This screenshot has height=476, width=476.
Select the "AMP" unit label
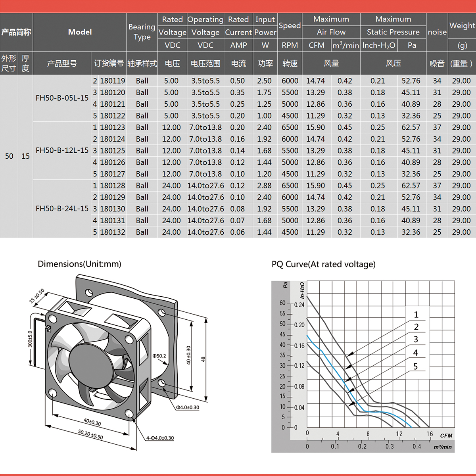click(238, 45)
